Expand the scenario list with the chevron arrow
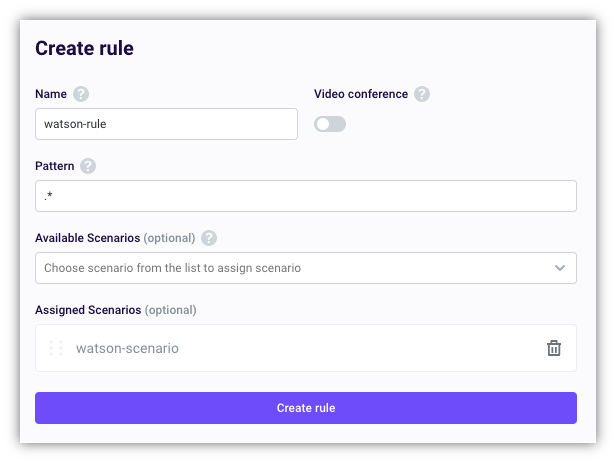Viewport: 616px width, 463px height. [559, 268]
